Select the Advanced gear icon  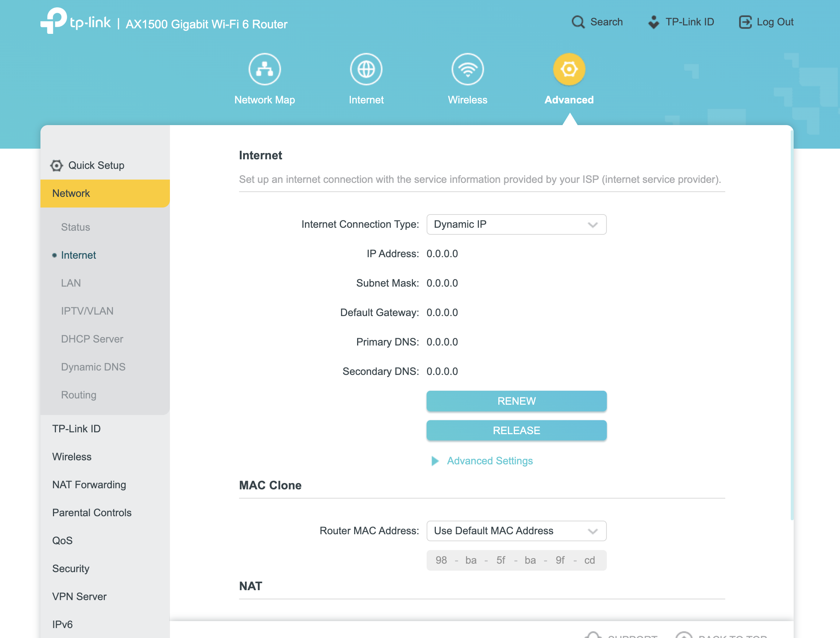tap(569, 70)
